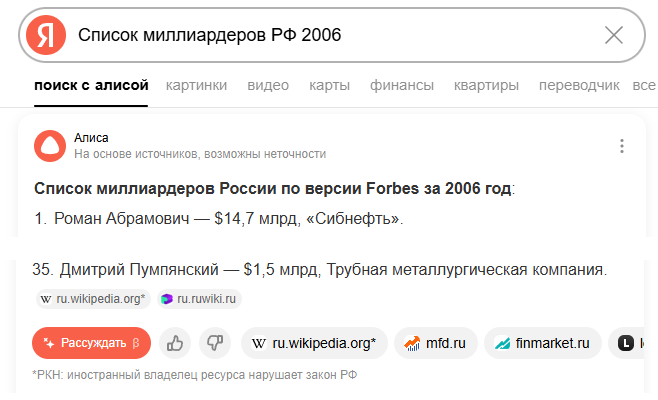Open the Alisa avatar icon
The width and height of the screenshot is (658, 400).
(x=50, y=146)
